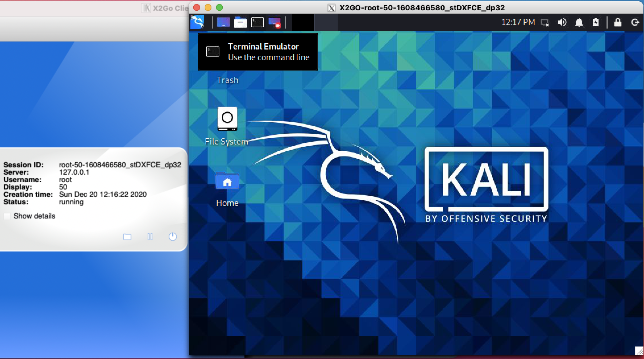Click the Show Desktop panel icon
The width and height of the screenshot is (644, 359).
pyautogui.click(x=223, y=22)
